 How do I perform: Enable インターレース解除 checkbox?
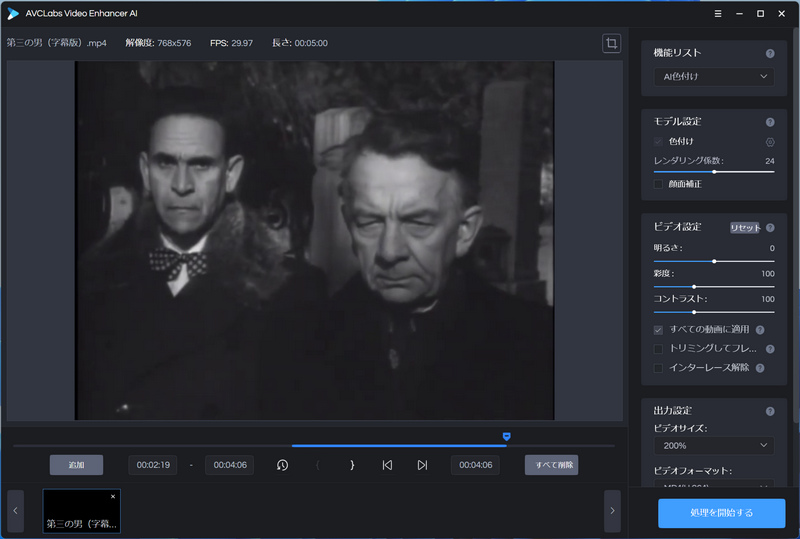point(658,368)
